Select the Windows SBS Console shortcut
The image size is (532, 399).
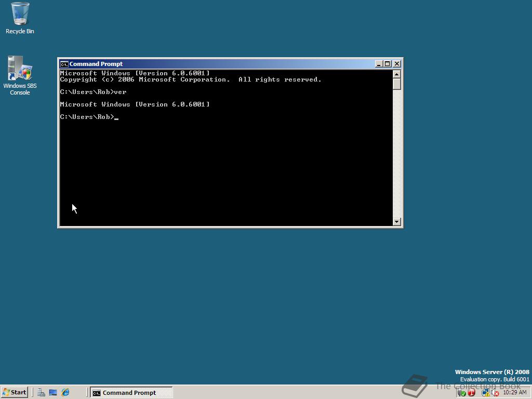[x=20, y=75]
